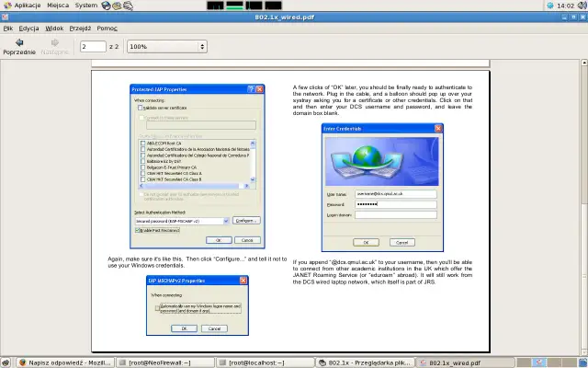
Task: Check pictured C&W HKT SecureNet CA Class A checkbox
Action: 142,174
